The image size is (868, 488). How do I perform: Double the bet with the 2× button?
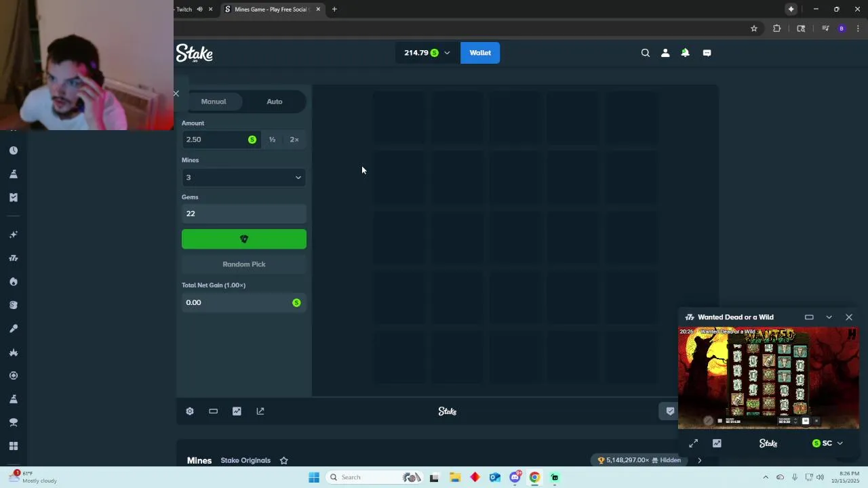click(x=294, y=140)
